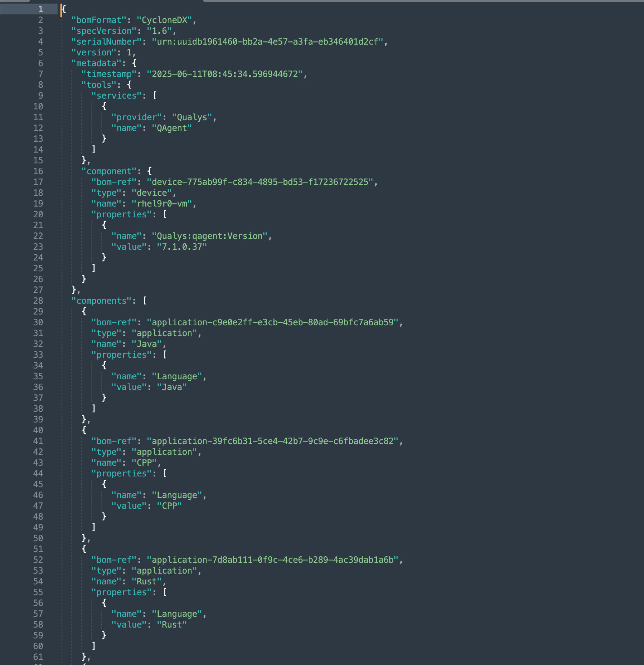Click the serialNumber urn:uuid string
The height and width of the screenshot is (665, 644).
point(268,42)
